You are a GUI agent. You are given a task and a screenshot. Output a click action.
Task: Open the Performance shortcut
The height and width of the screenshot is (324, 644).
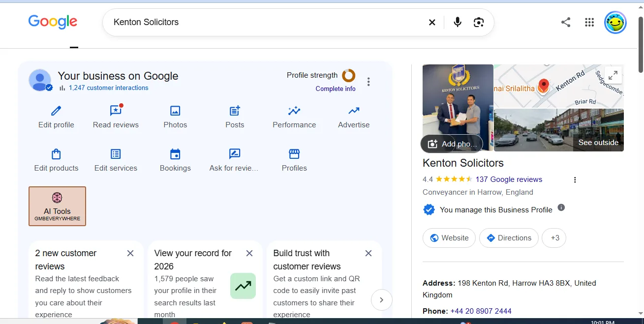pos(294,117)
